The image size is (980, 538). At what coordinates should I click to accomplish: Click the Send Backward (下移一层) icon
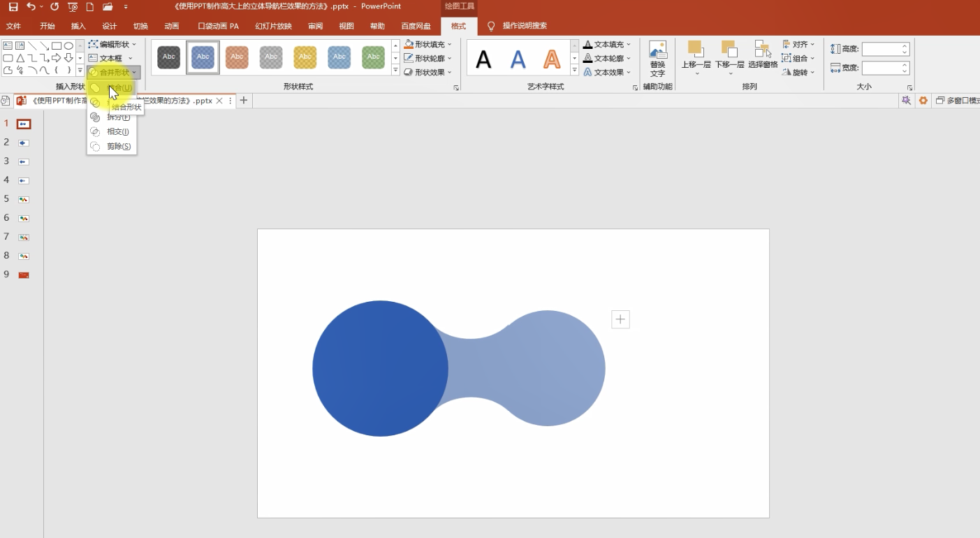click(x=729, y=50)
